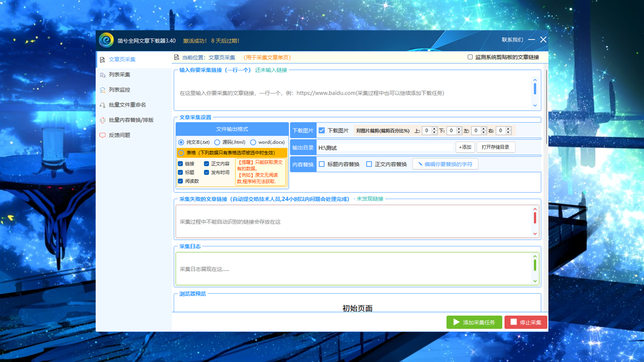Increase the 上 crop percentage value

click(x=435, y=129)
